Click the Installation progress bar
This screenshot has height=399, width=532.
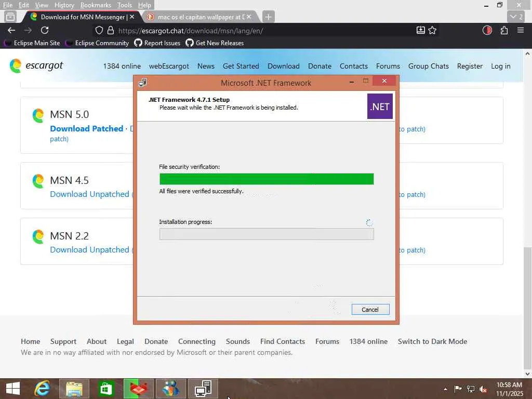tap(267, 234)
